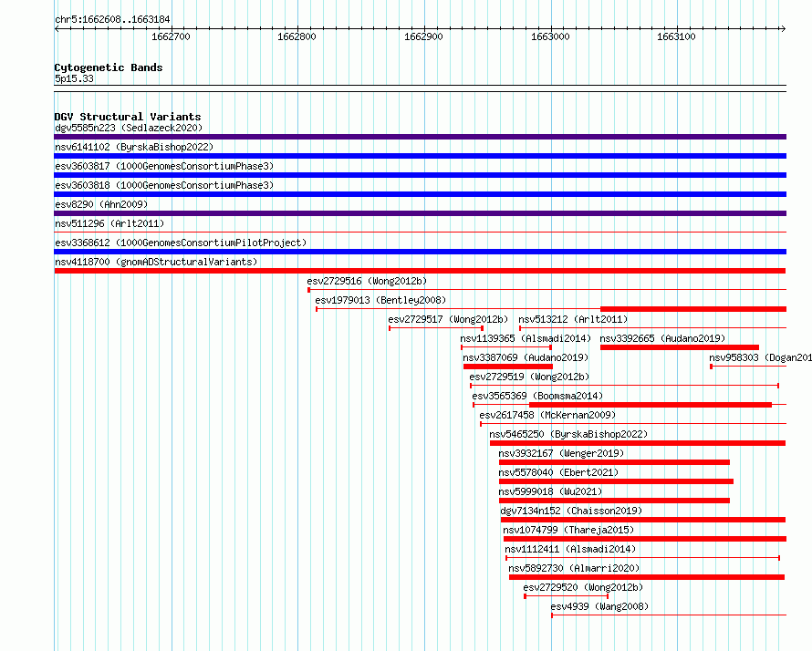Click the red bar under nsv3387069
The height and width of the screenshot is (651, 812).
(x=508, y=367)
